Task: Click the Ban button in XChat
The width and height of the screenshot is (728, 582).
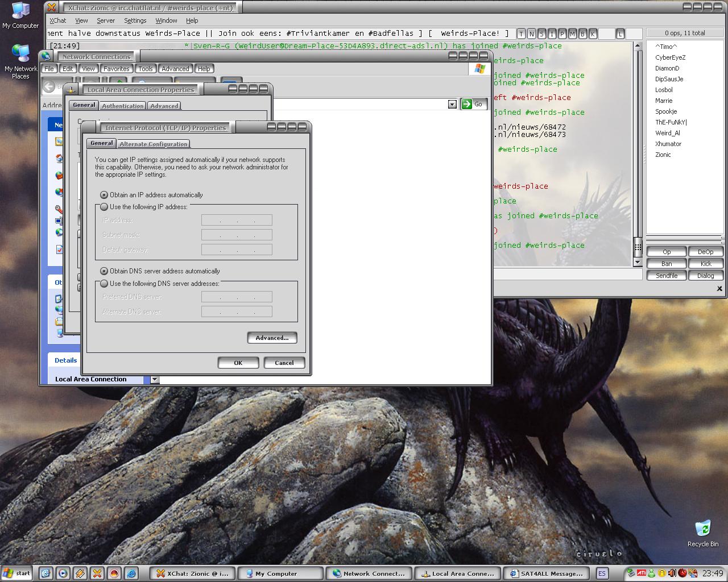Action: (667, 264)
